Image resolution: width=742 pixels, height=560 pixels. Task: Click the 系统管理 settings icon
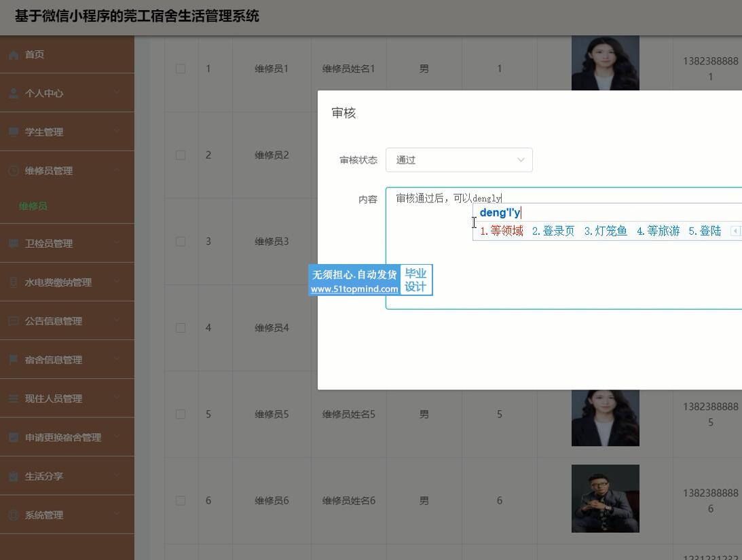(x=14, y=515)
